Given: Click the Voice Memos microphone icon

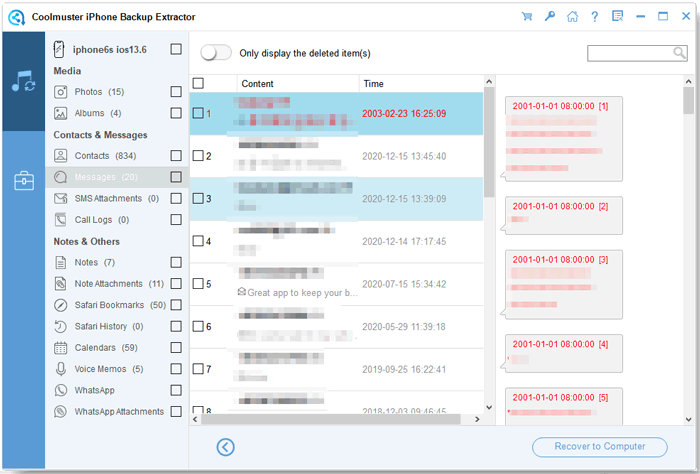Looking at the screenshot, I should (60, 369).
